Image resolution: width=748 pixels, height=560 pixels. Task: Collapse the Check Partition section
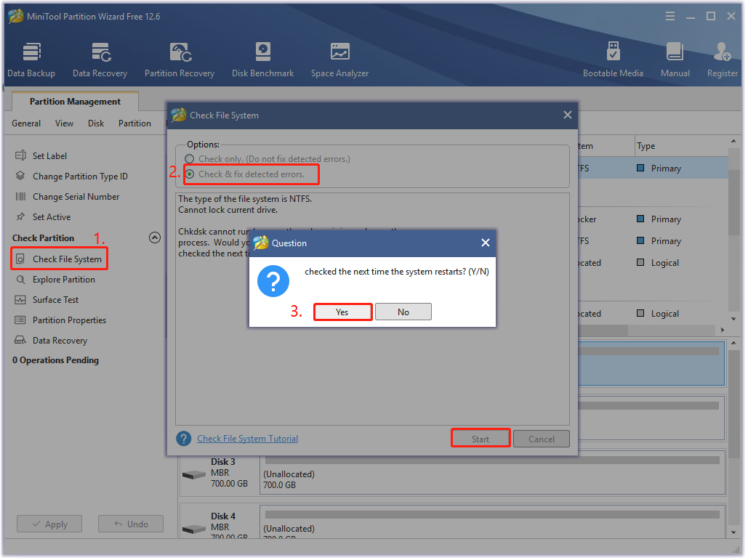point(155,238)
